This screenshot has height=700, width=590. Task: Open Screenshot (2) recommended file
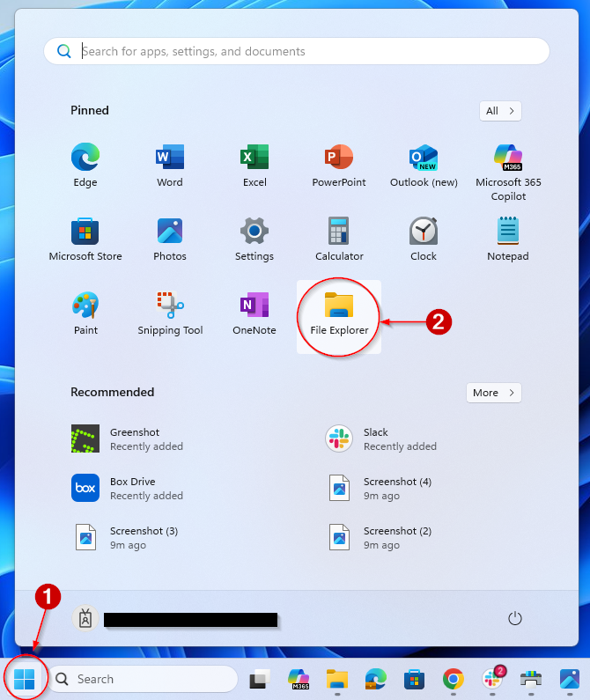pyautogui.click(x=380, y=537)
